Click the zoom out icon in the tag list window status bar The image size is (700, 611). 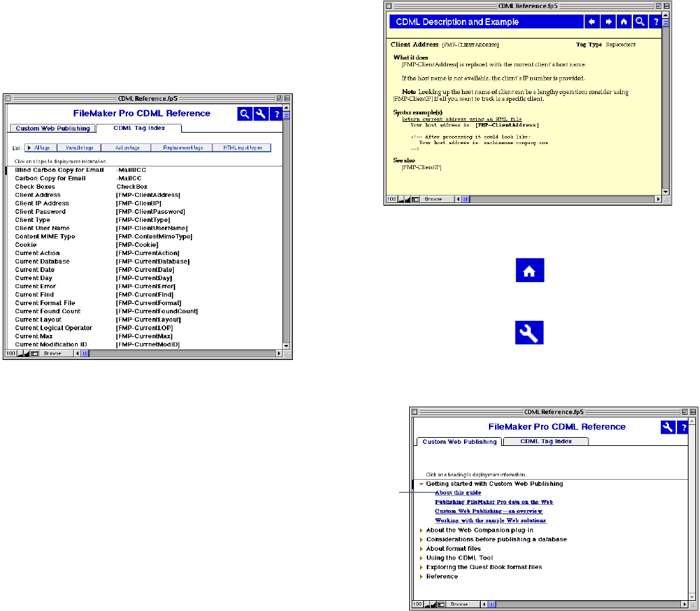20,353
